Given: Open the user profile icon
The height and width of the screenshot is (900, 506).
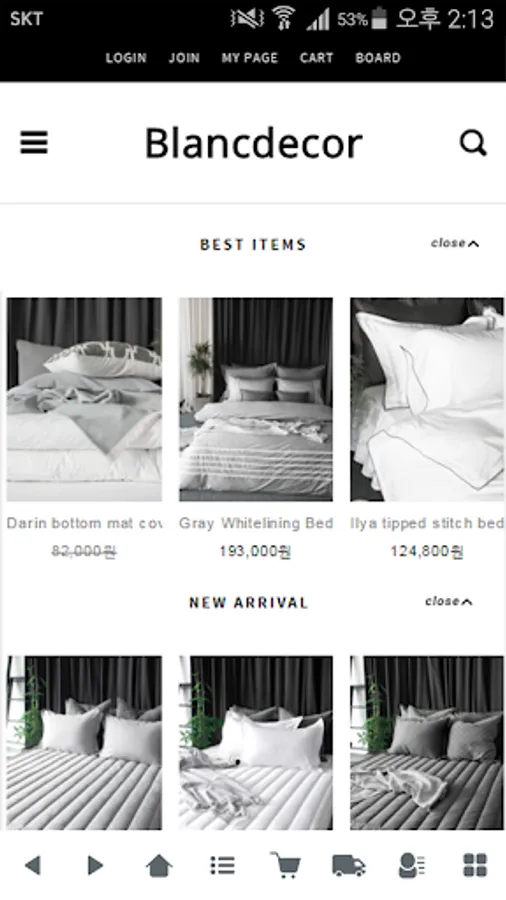Looking at the screenshot, I should click(411, 865).
